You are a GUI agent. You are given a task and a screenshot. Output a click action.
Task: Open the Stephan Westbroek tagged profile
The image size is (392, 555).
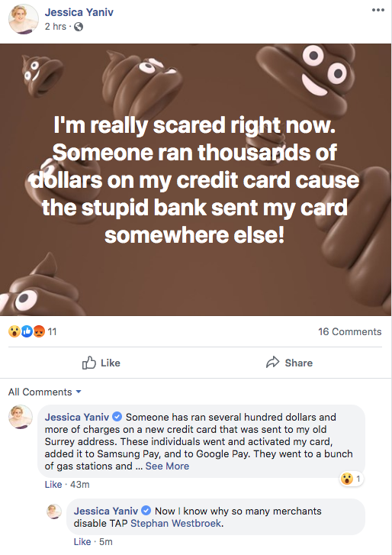click(175, 523)
